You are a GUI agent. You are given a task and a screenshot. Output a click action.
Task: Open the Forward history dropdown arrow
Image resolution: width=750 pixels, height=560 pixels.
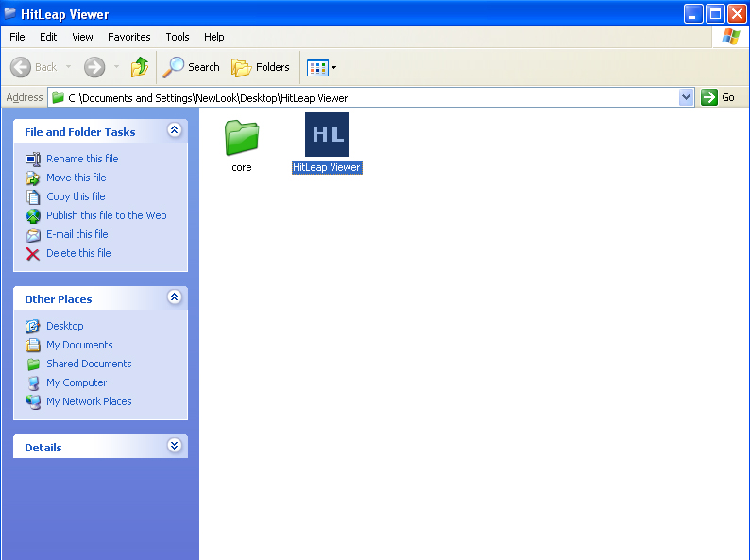click(x=116, y=67)
